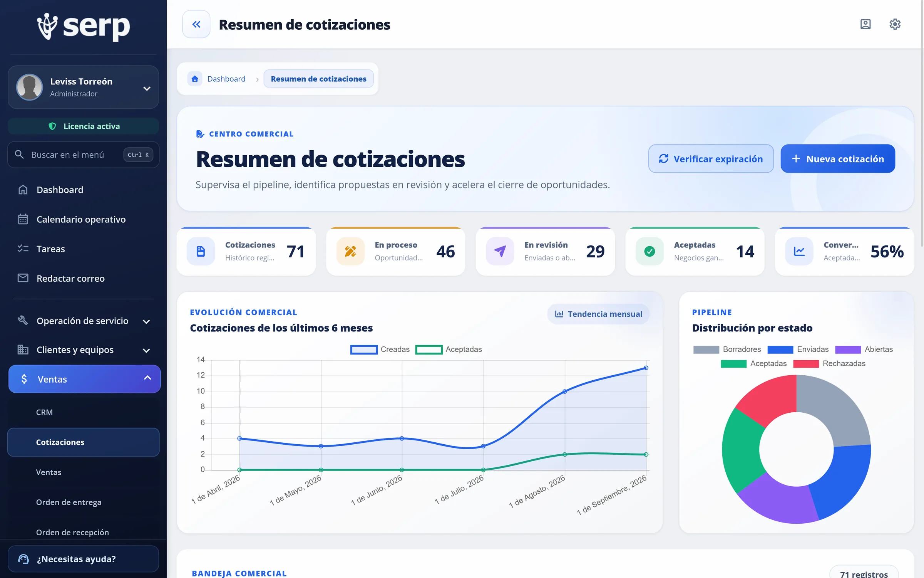The height and width of the screenshot is (578, 924).
Task: Click the bar chart icon in Tendencia mensual
Action: pos(559,314)
